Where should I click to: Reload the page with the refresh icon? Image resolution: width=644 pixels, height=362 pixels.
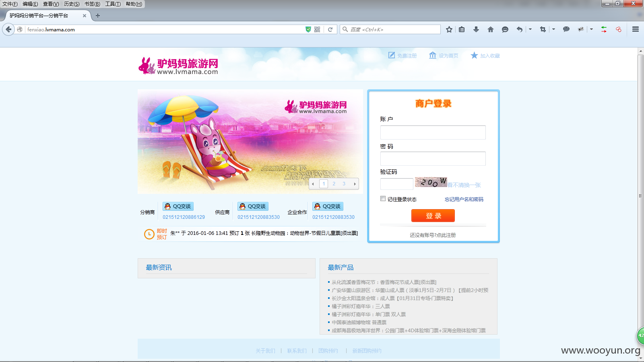(330, 29)
